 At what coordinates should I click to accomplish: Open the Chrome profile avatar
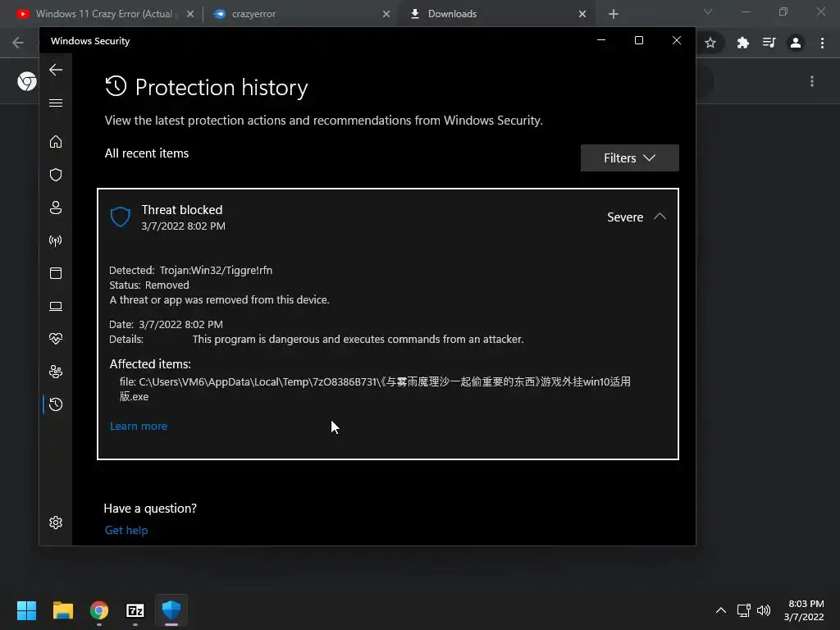click(x=796, y=43)
